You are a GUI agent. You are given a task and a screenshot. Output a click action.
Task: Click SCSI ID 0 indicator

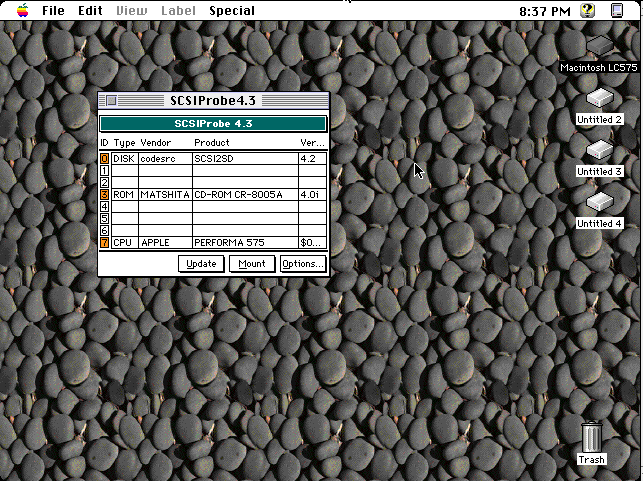pos(105,159)
